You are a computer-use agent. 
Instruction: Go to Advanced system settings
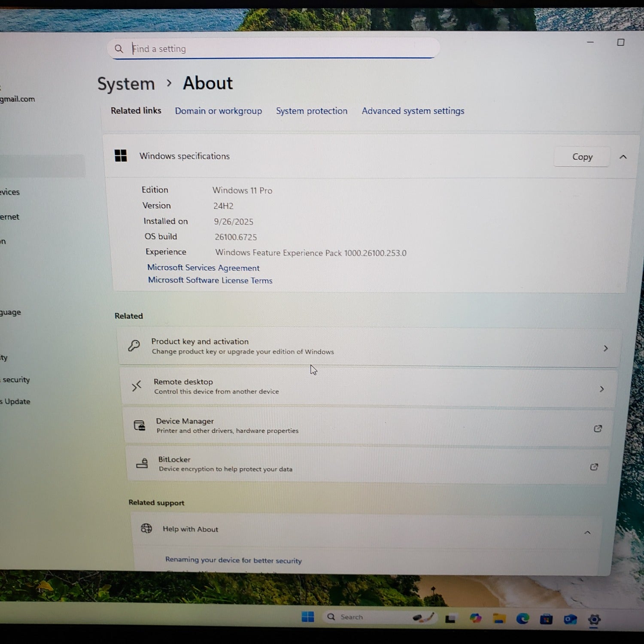tap(413, 111)
